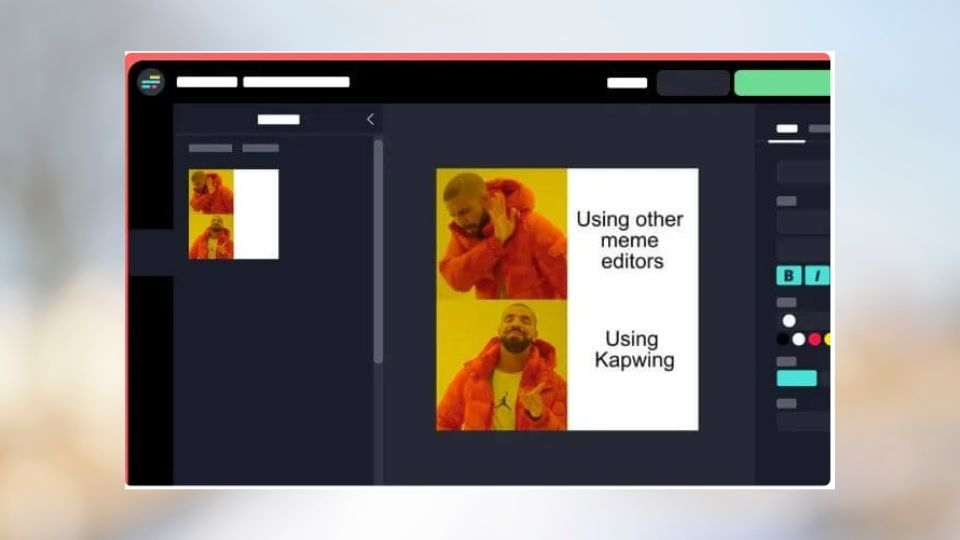Open the current color circle above the swatches
The image size is (960, 540).
tap(789, 321)
